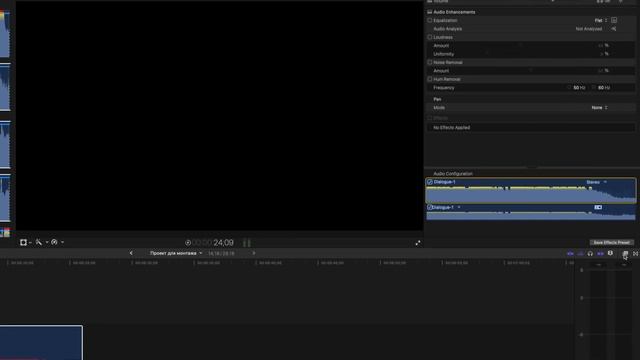This screenshot has height=360, width=640.
Task: Click the Audio Enhancements section icon
Action: coord(429,12)
